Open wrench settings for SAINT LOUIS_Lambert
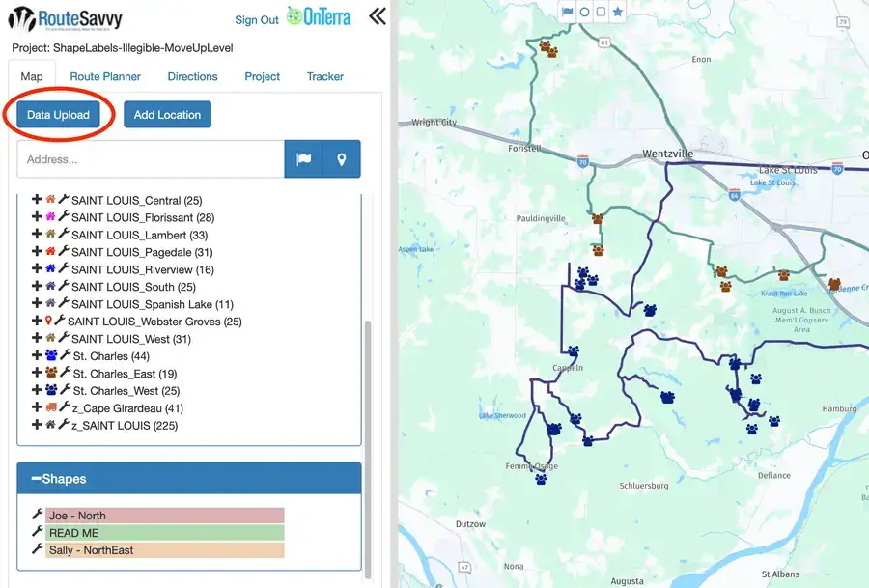This screenshot has height=588, width=869. [x=63, y=234]
